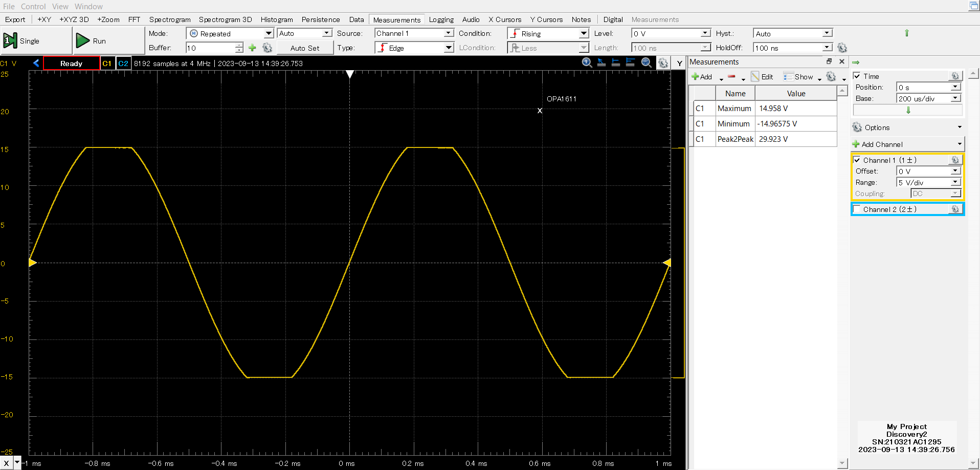This screenshot has width=980, height=470.
Task: Open the Base dropdown showing 200 us/div
Action: (929, 98)
